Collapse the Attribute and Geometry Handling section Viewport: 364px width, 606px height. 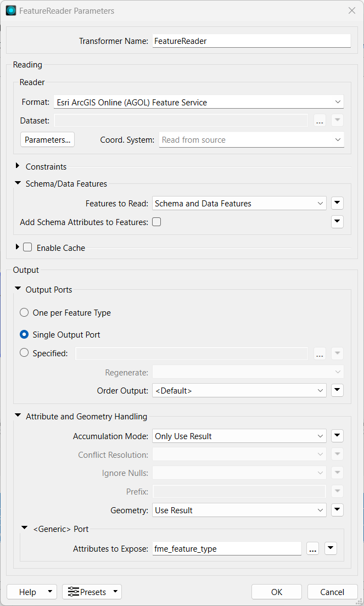click(x=18, y=416)
